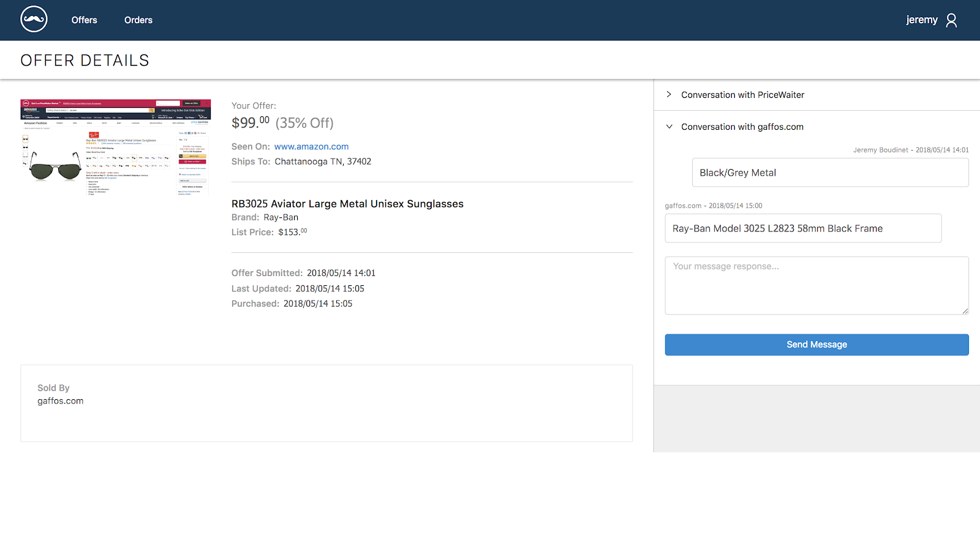The image size is (980, 559).
Task: Click the RB3025 Aviator product title
Action: pyautogui.click(x=347, y=204)
